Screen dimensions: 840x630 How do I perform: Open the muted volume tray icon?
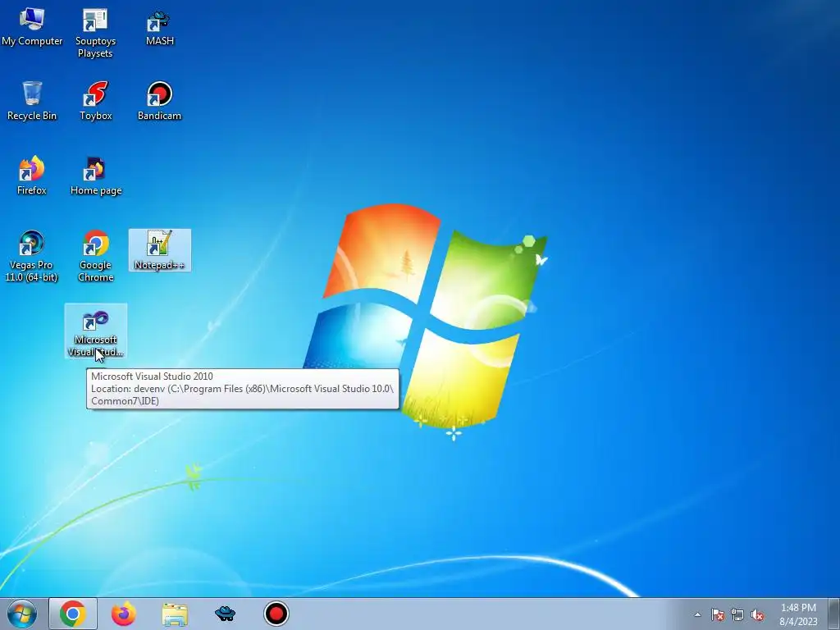(757, 614)
